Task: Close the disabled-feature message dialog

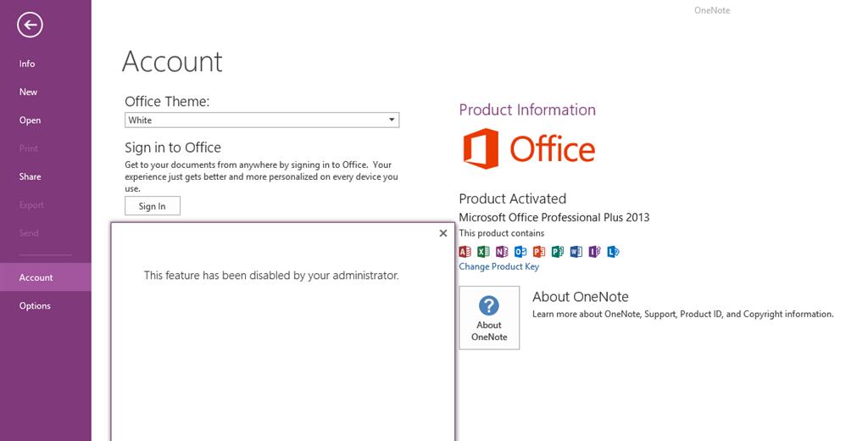Action: click(x=442, y=233)
